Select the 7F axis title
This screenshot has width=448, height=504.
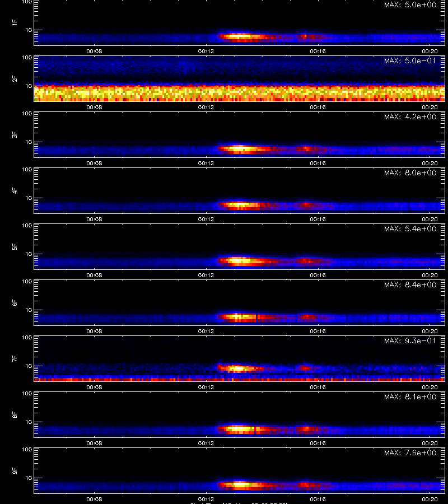point(15,358)
